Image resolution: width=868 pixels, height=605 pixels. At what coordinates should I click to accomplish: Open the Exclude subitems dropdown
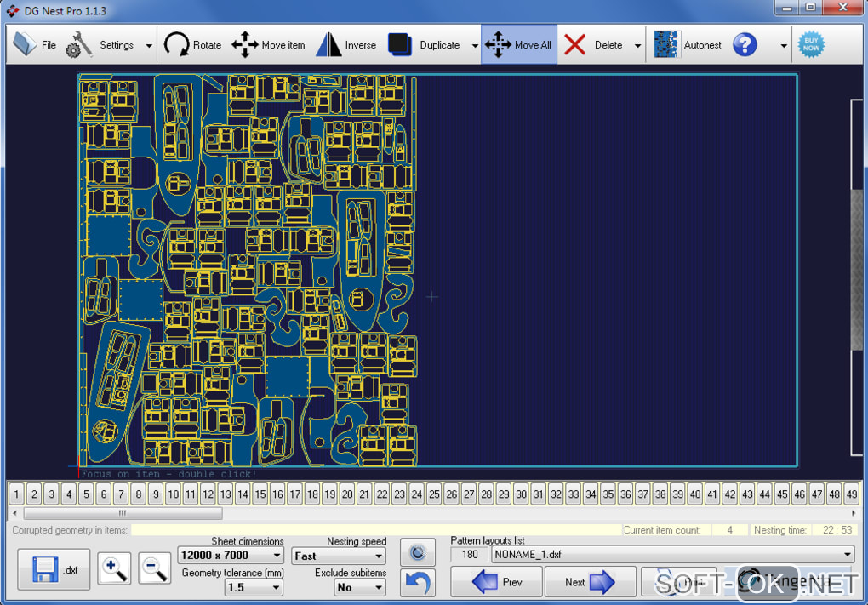[360, 587]
